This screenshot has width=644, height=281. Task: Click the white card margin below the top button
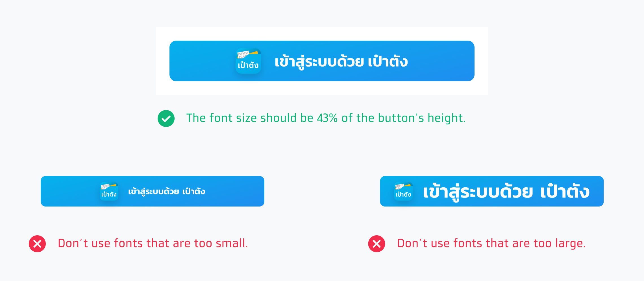[322, 88]
